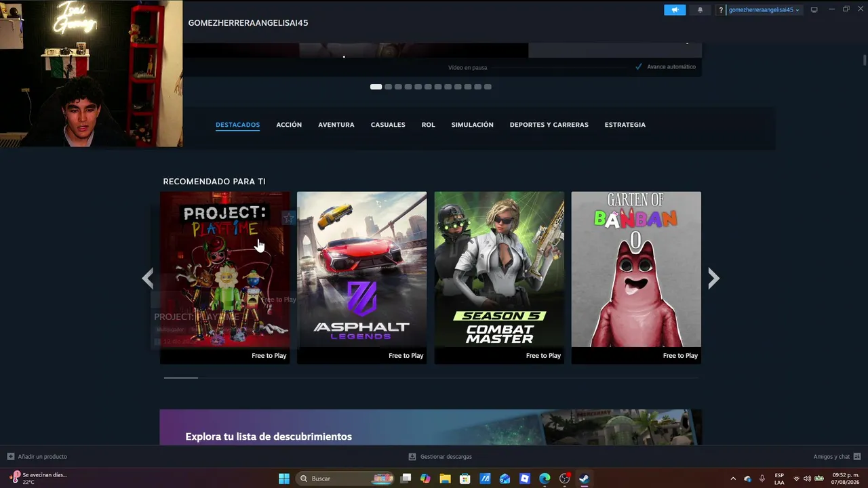Screen dimensions: 868x488
Task: Open the help question mark menu
Action: 721,10
